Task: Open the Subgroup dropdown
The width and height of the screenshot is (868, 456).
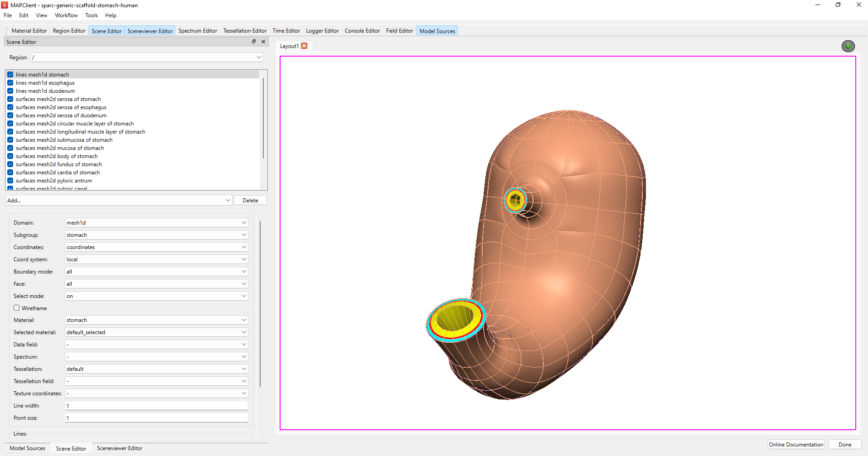Action: (156, 235)
